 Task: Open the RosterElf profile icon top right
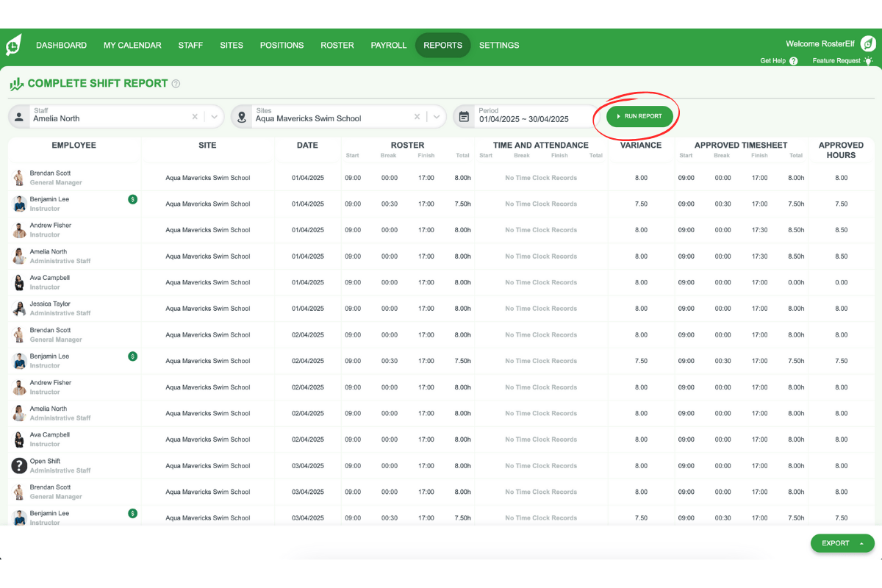tap(867, 43)
